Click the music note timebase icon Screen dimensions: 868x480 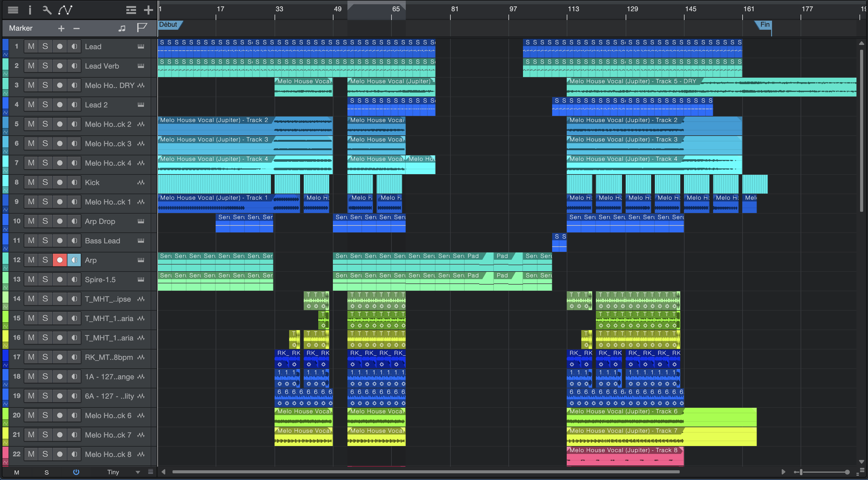tap(122, 28)
